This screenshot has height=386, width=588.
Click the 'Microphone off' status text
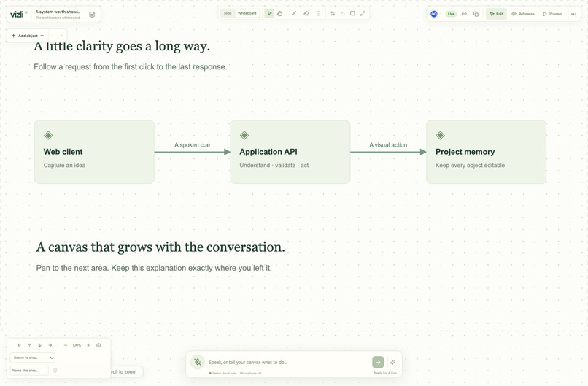(x=250, y=374)
